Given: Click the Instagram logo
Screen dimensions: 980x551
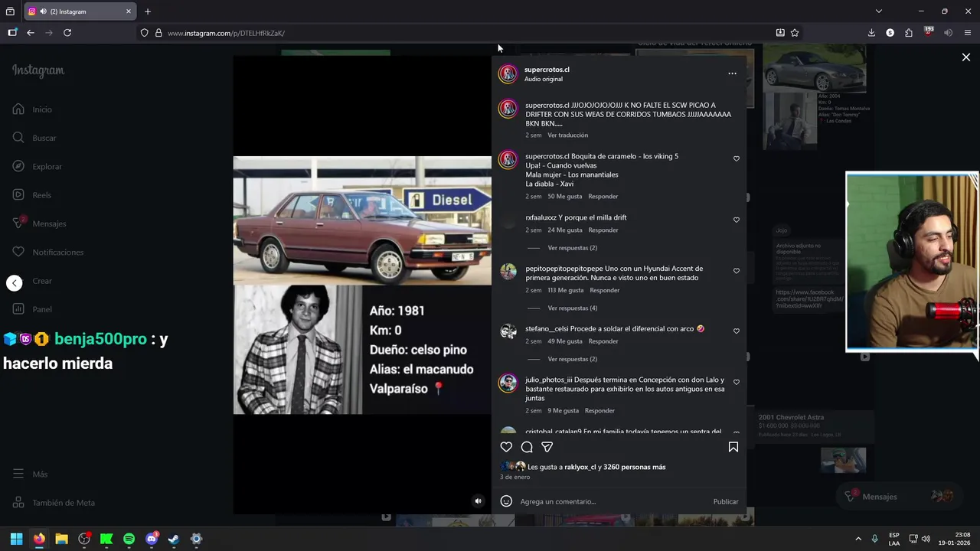Looking at the screenshot, I should [38, 70].
